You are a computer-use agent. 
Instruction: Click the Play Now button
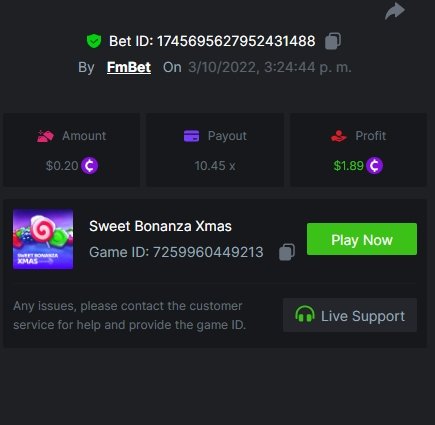[x=362, y=239]
